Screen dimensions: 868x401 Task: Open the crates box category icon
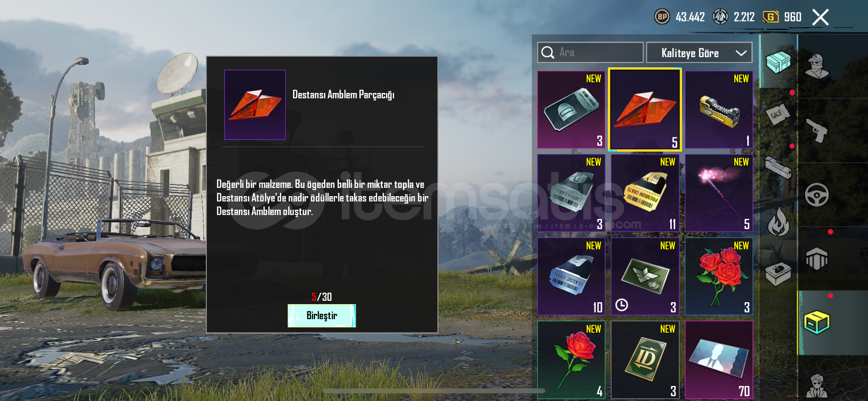point(778,62)
